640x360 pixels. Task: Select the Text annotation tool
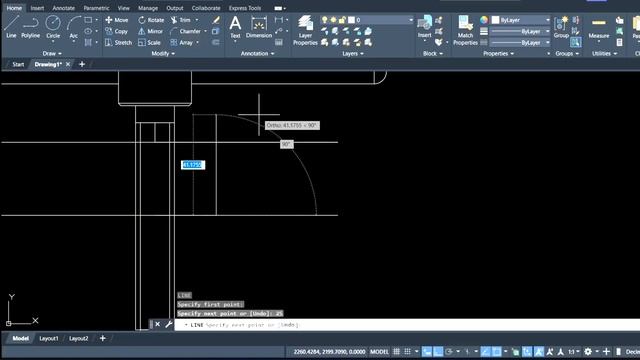[x=235, y=27]
